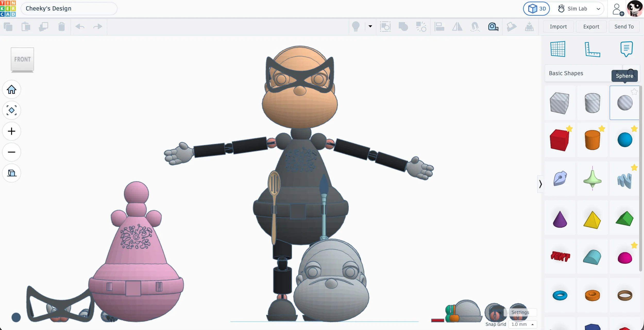Image resolution: width=644 pixels, height=330 pixels.
Task: Open the user profile avatar
Action: coord(635,9)
